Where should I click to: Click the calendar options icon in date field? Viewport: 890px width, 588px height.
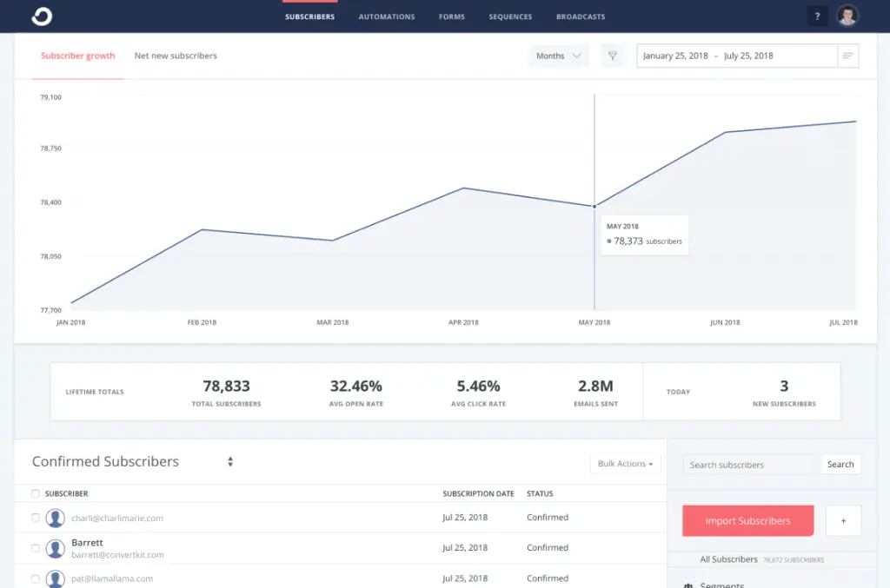click(x=848, y=55)
